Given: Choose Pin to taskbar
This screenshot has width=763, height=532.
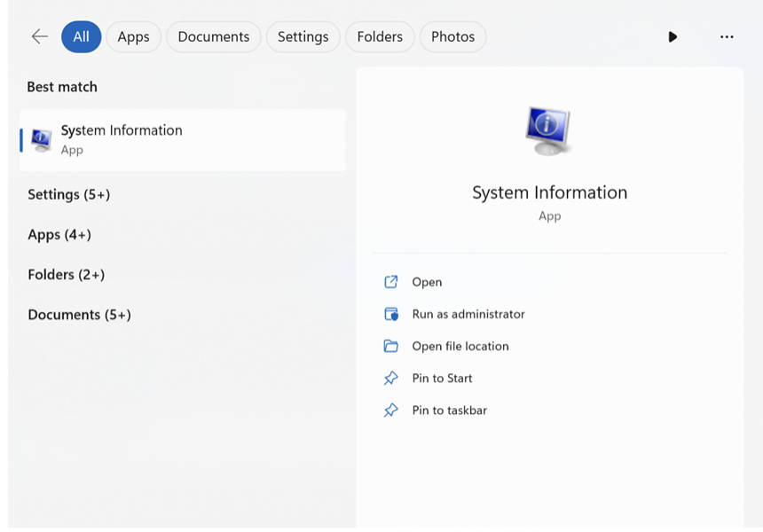Looking at the screenshot, I should click(x=449, y=411).
